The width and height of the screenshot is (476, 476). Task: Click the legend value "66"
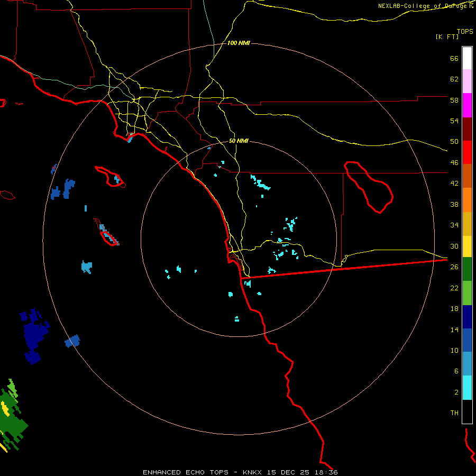click(454, 58)
